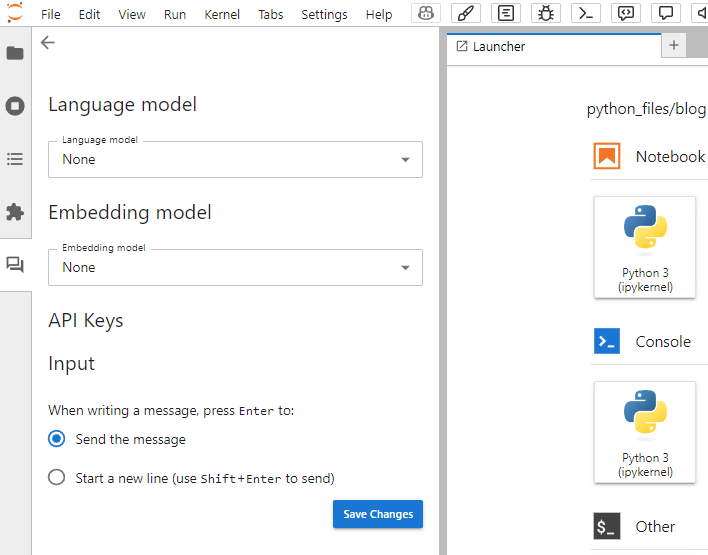Open the file browser folder icon
708x555 pixels.
(x=15, y=53)
